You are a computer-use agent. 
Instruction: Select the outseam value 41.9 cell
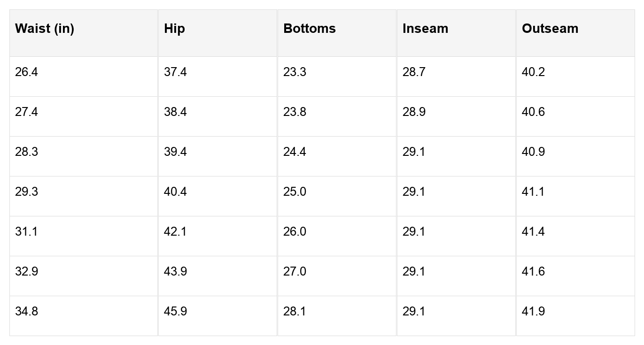(533, 312)
